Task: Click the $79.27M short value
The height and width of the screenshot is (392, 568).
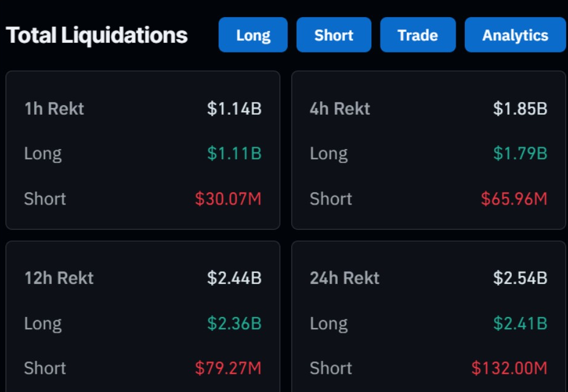Action: [x=228, y=368]
